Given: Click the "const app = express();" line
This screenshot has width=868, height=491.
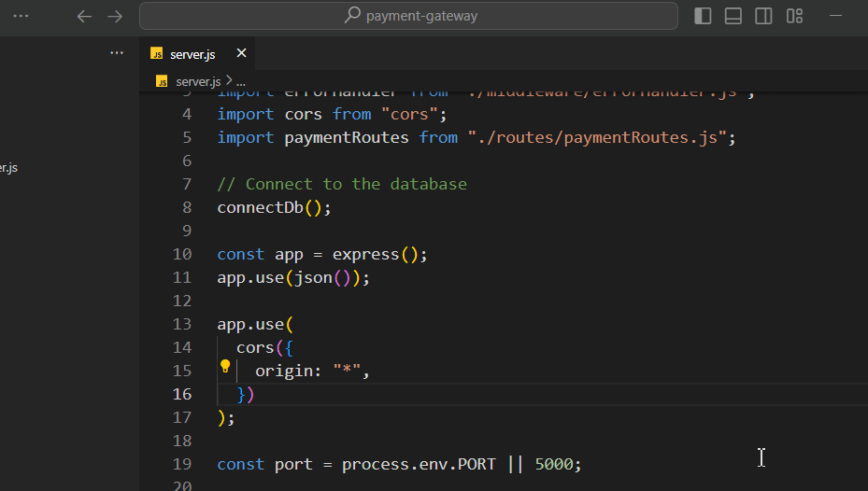Looking at the screenshot, I should tap(322, 254).
